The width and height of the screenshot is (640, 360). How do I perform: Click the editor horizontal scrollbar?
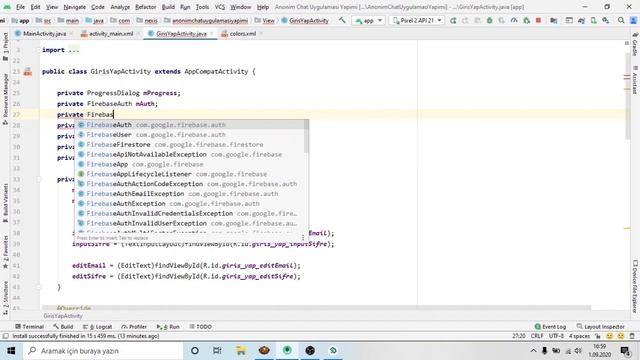pos(316,307)
